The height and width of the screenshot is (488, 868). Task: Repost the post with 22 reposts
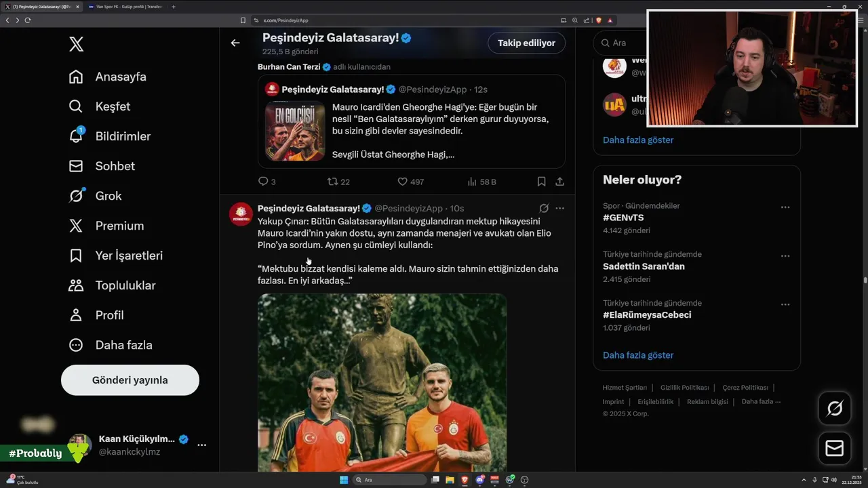pyautogui.click(x=338, y=182)
